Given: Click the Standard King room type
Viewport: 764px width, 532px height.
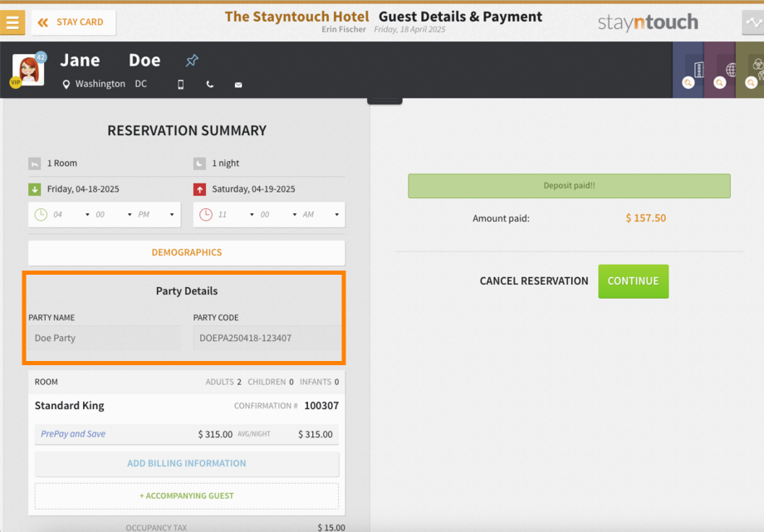Looking at the screenshot, I should [69, 406].
